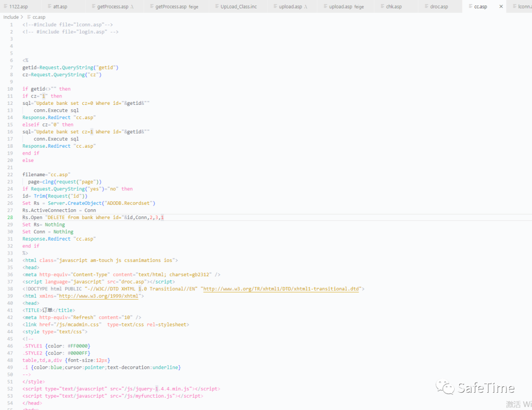Click the 'Set Rs= Nothing' line
The image size is (532, 410).
click(43, 224)
